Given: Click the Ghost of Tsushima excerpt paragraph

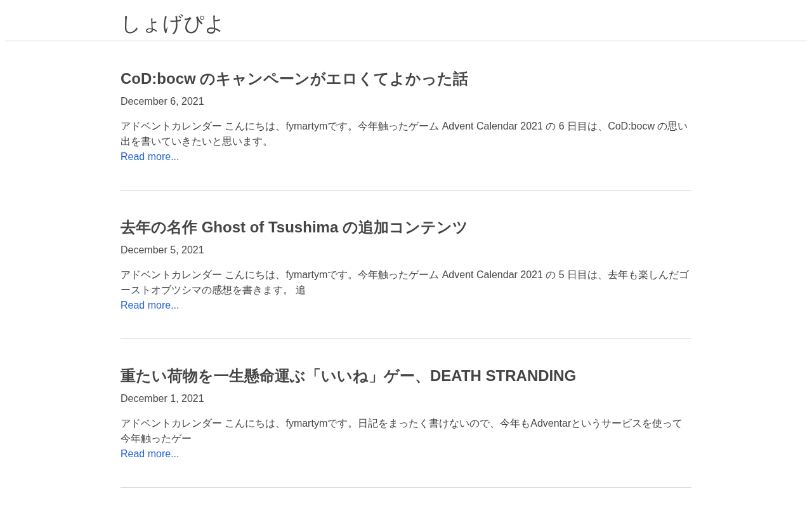Looking at the screenshot, I should [405, 283].
